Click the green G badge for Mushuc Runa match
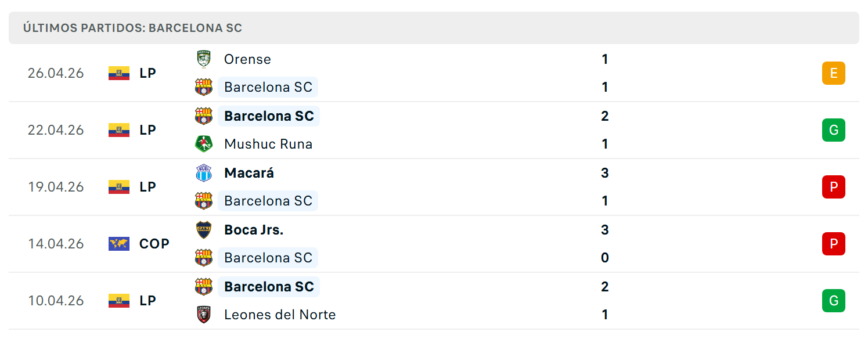This screenshot has width=868, height=339. (x=834, y=130)
